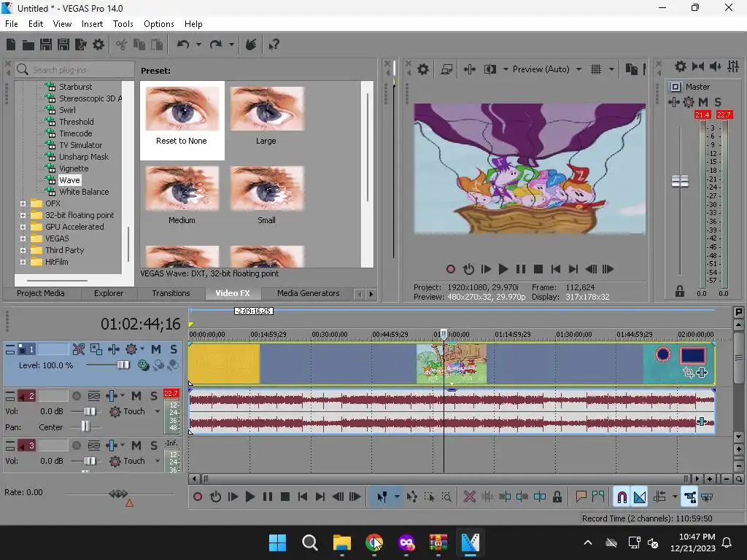This screenshot has width=747, height=560.
Task: Click the Lock event padlock icon
Action: coord(557,497)
